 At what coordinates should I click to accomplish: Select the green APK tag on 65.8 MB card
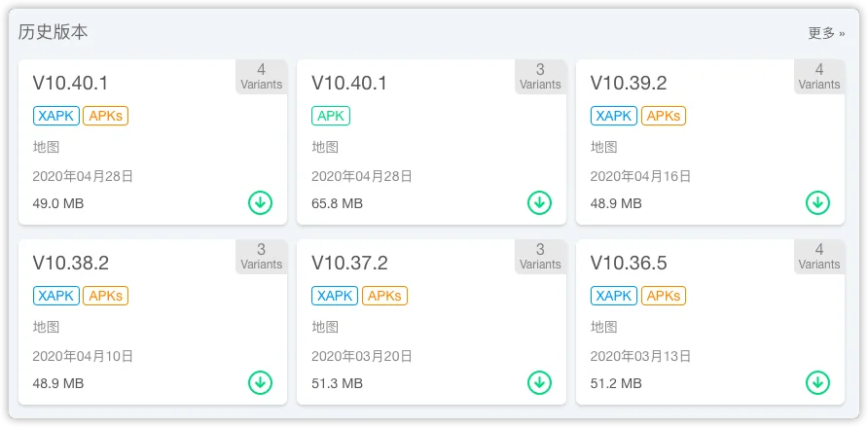(331, 116)
